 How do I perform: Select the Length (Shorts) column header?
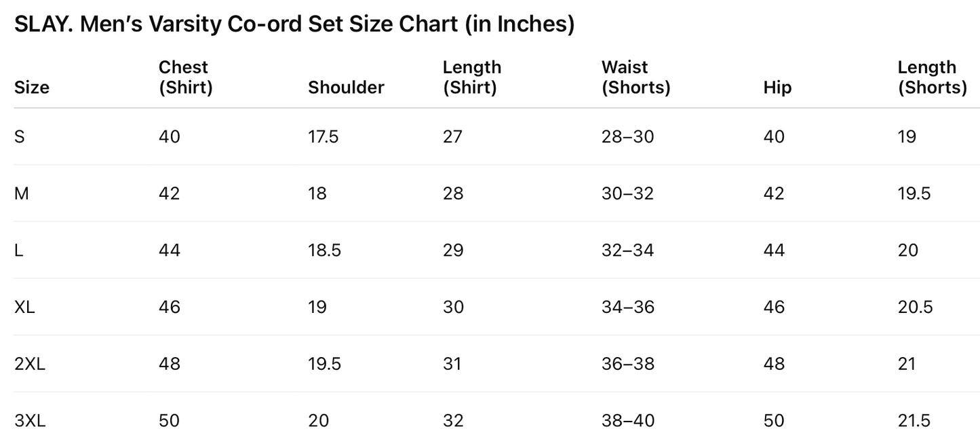click(x=932, y=77)
